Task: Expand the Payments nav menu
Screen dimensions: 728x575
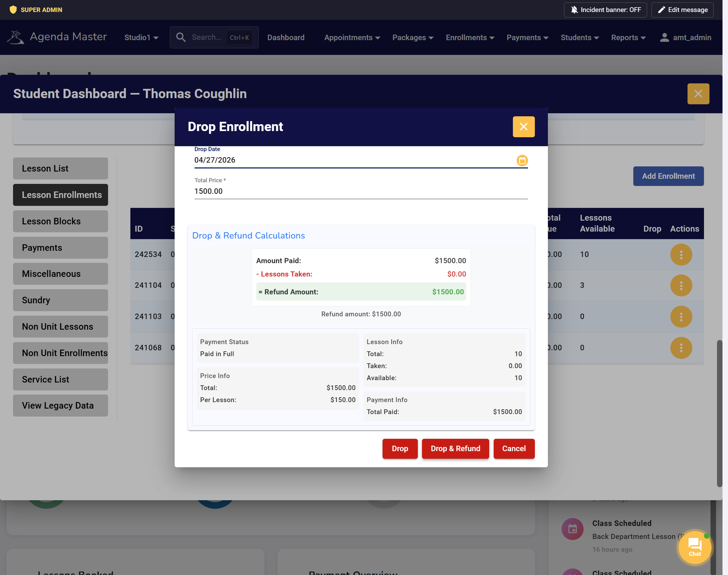Action: pyautogui.click(x=527, y=38)
